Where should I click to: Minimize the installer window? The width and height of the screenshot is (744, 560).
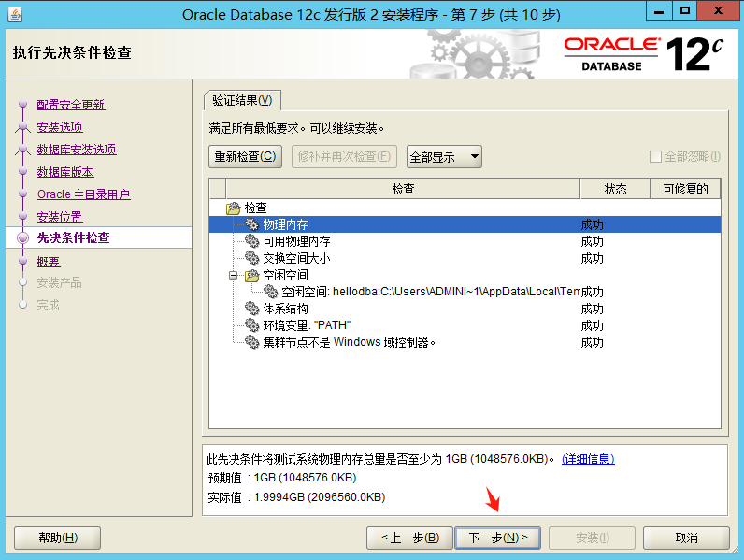tap(659, 10)
